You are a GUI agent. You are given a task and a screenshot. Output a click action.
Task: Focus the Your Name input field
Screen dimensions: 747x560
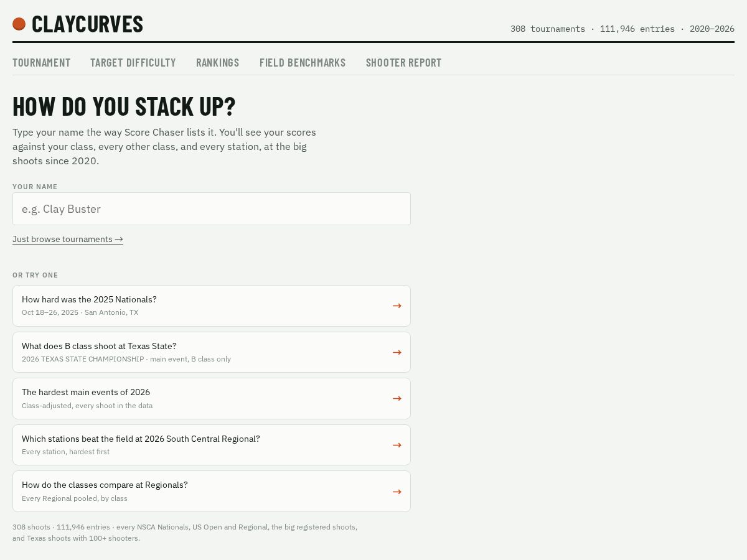pyautogui.click(x=212, y=209)
